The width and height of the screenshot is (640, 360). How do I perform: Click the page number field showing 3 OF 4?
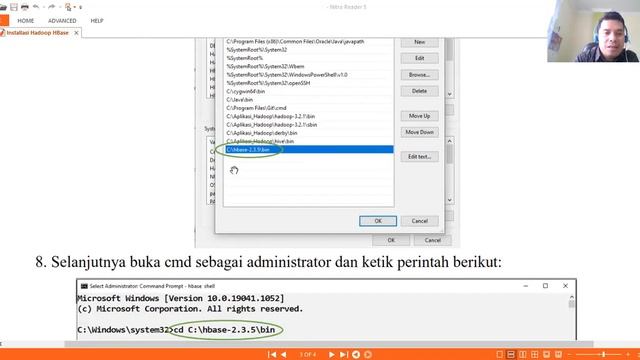(x=308, y=354)
